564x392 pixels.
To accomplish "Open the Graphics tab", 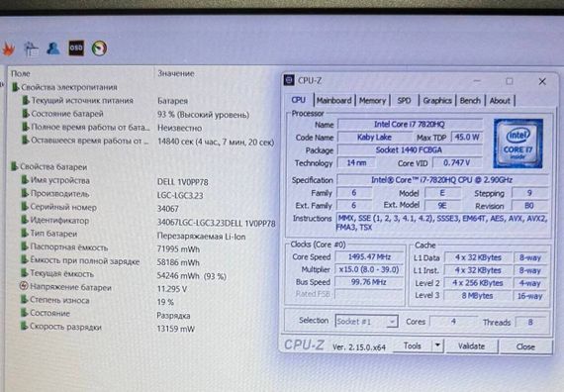I will pyautogui.click(x=437, y=101).
